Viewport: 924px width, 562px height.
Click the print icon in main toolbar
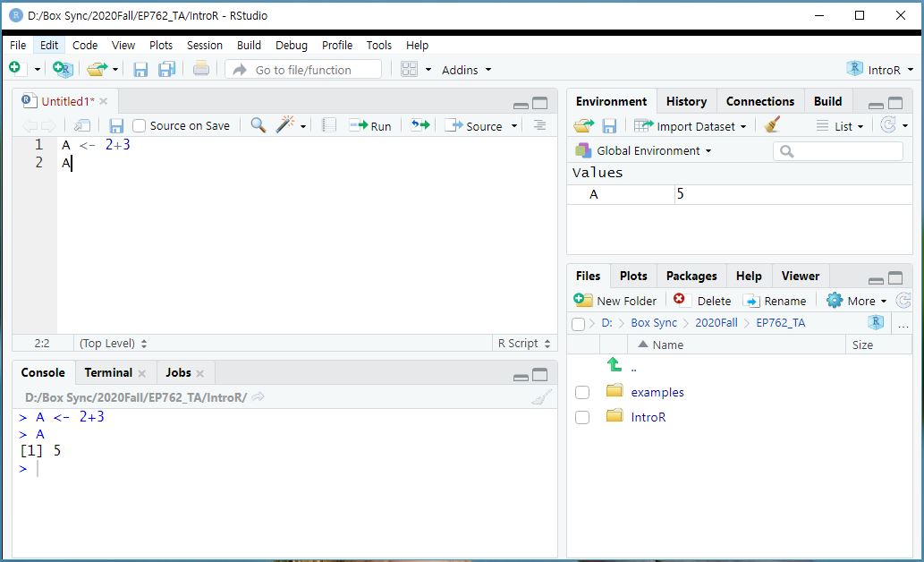(201, 69)
